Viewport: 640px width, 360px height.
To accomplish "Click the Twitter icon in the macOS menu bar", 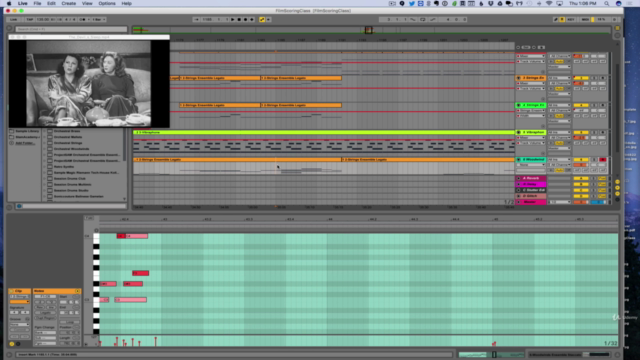I will [412, 3].
